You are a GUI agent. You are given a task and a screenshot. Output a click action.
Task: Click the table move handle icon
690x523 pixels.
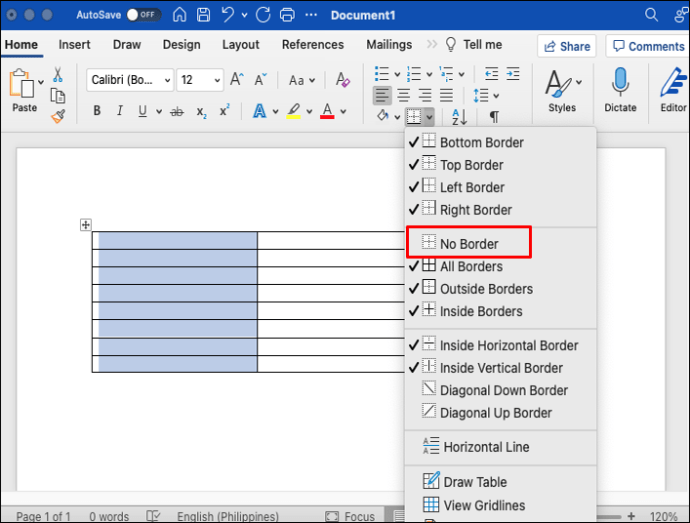pos(86,225)
